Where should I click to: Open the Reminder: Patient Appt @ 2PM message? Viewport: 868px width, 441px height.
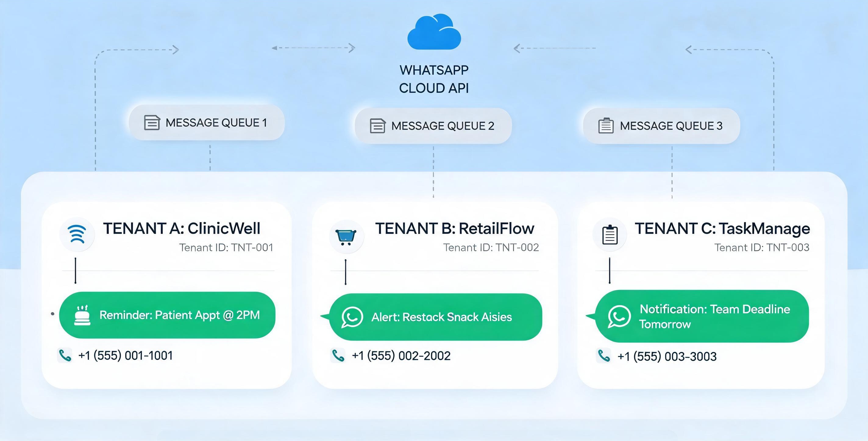coord(167,315)
